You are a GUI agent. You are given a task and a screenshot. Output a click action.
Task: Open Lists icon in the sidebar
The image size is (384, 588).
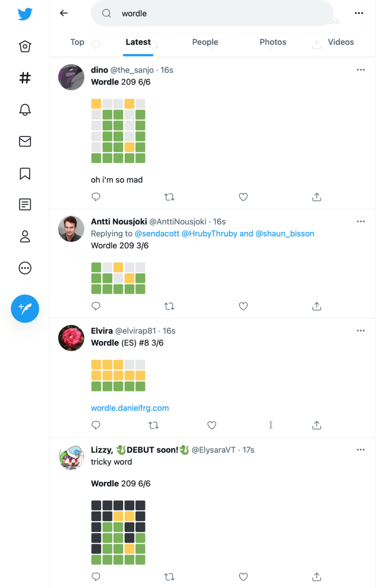tap(25, 205)
